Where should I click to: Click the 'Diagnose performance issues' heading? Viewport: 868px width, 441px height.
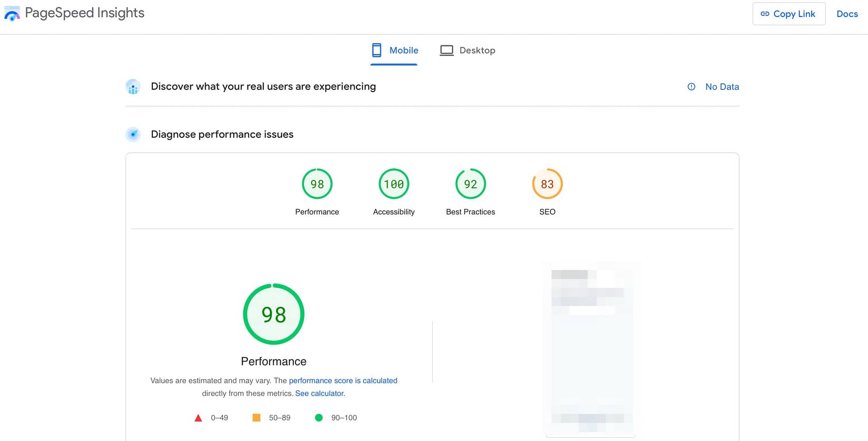click(222, 134)
